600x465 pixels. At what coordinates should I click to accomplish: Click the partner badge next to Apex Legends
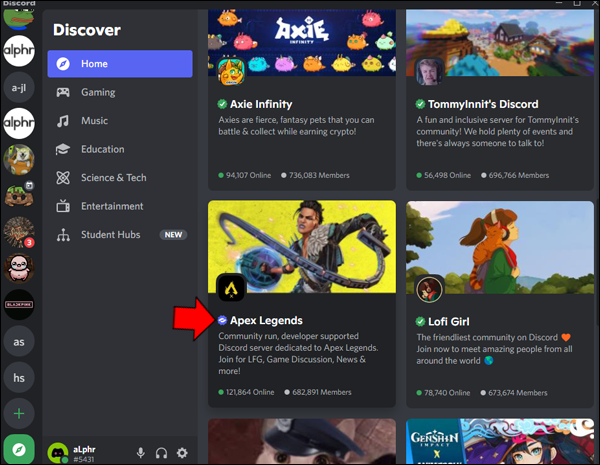(x=222, y=320)
